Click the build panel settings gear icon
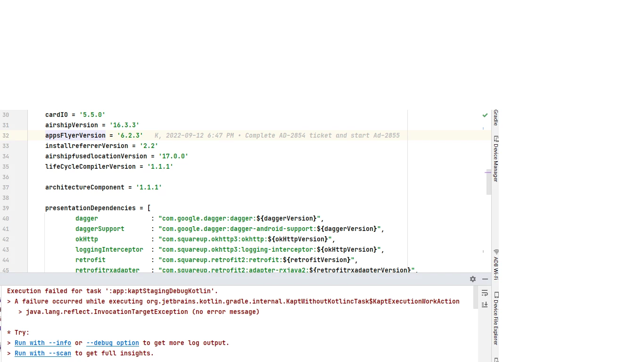The image size is (644, 362). pyautogui.click(x=473, y=279)
